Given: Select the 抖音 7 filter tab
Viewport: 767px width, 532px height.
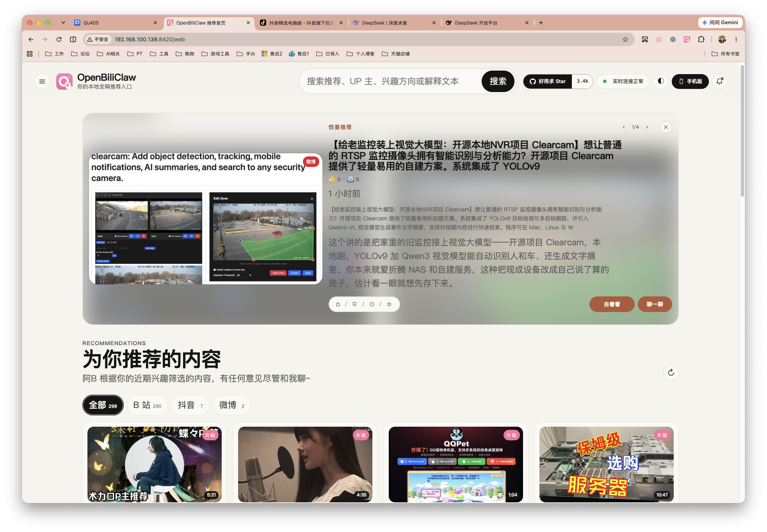Looking at the screenshot, I should [190, 405].
